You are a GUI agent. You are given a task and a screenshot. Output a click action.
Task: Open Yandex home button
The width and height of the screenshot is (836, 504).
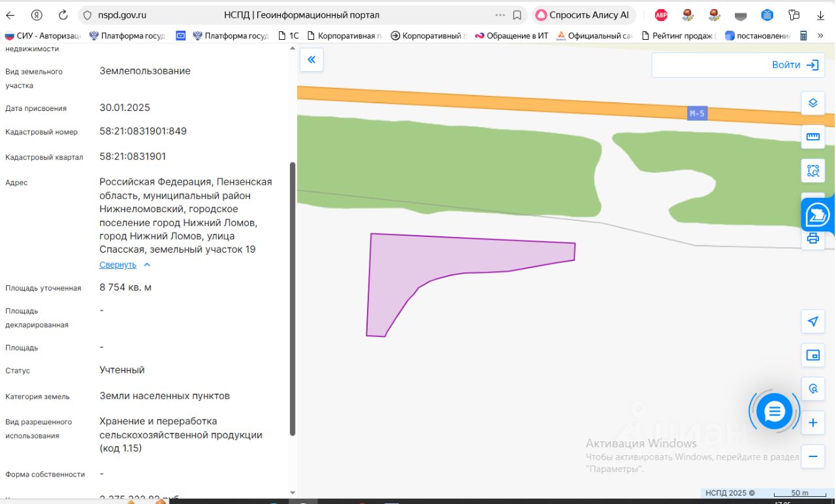[37, 15]
